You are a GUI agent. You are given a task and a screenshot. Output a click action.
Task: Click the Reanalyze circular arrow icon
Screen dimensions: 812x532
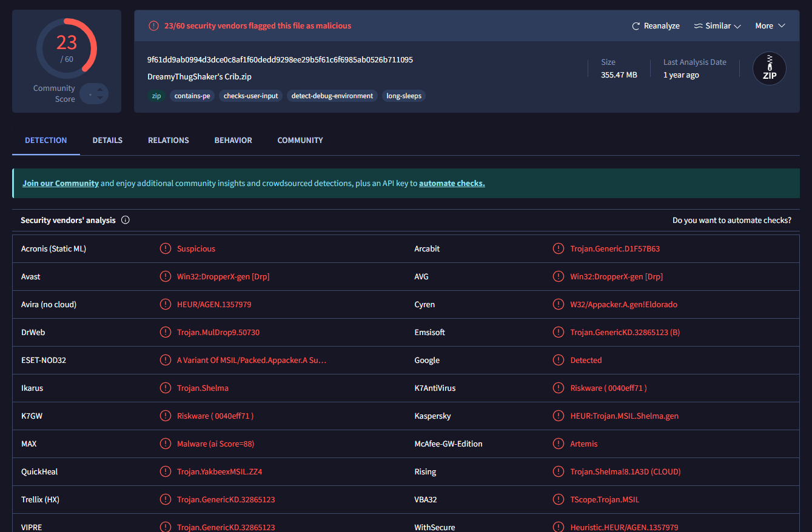pyautogui.click(x=636, y=26)
